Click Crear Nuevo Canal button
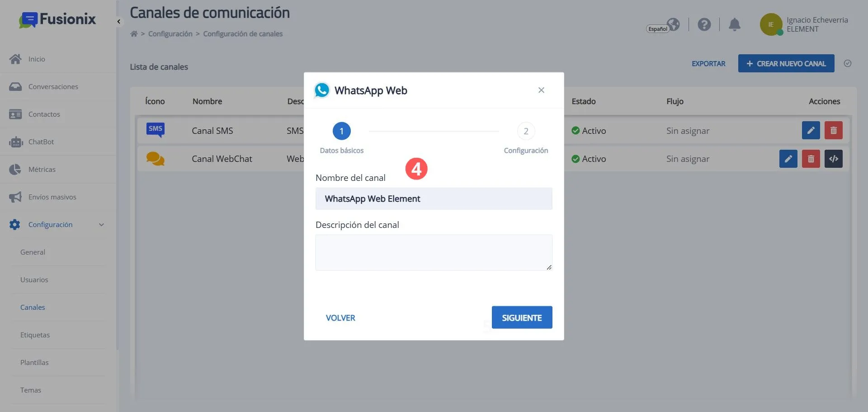Screen dimensions: 868x412 pos(786,63)
